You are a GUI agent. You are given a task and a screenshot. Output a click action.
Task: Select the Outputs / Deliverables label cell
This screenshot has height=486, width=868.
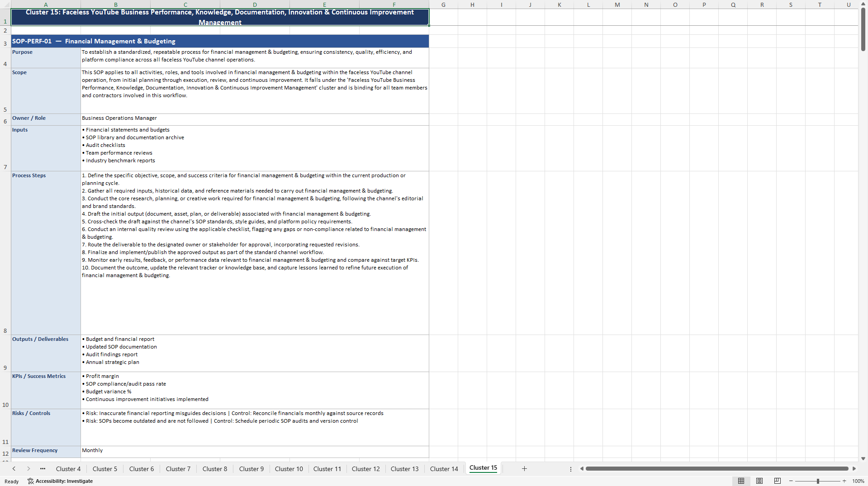[x=46, y=353]
